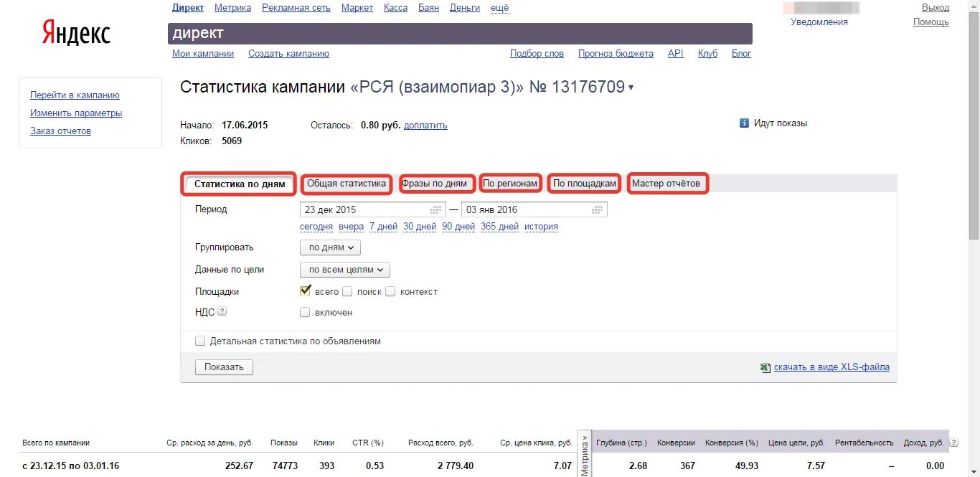Open API link
Screen dimensions: 980x477
pos(676,54)
